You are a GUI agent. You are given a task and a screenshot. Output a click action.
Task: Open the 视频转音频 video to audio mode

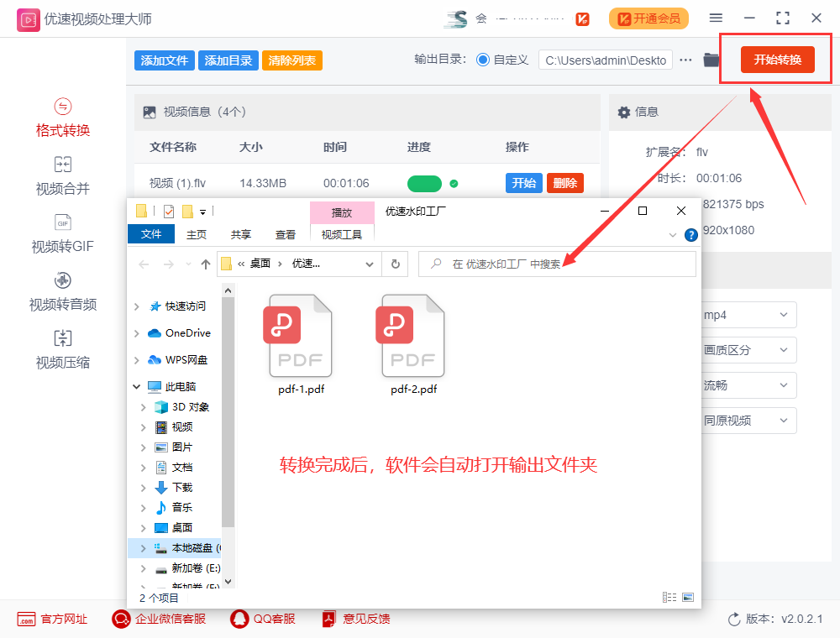(63, 291)
